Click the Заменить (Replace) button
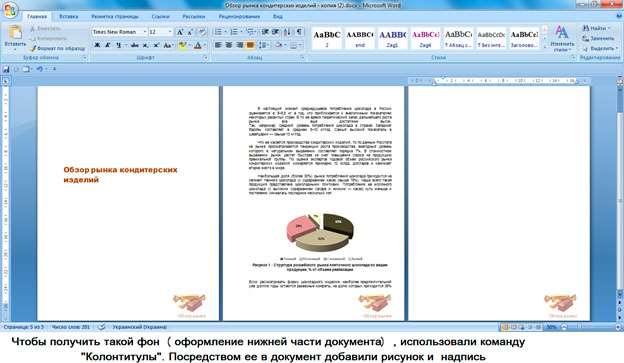Screen dimensions: 624x363 (598, 39)
